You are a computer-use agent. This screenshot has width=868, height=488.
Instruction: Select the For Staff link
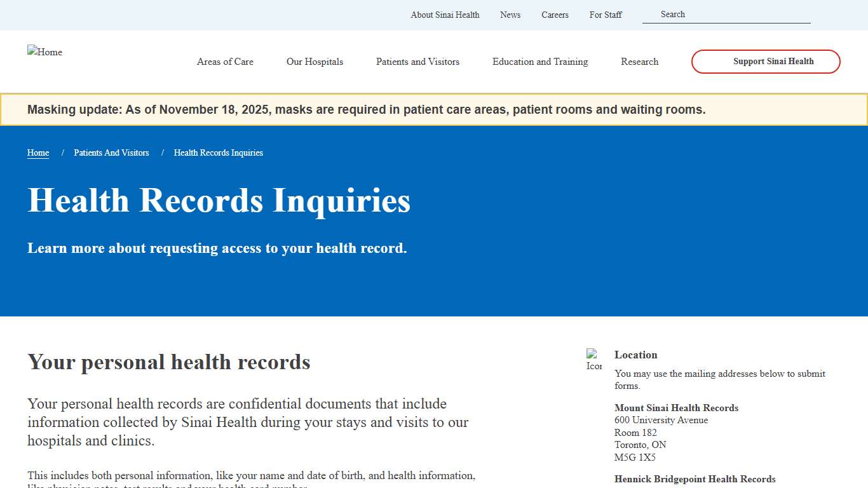click(606, 15)
